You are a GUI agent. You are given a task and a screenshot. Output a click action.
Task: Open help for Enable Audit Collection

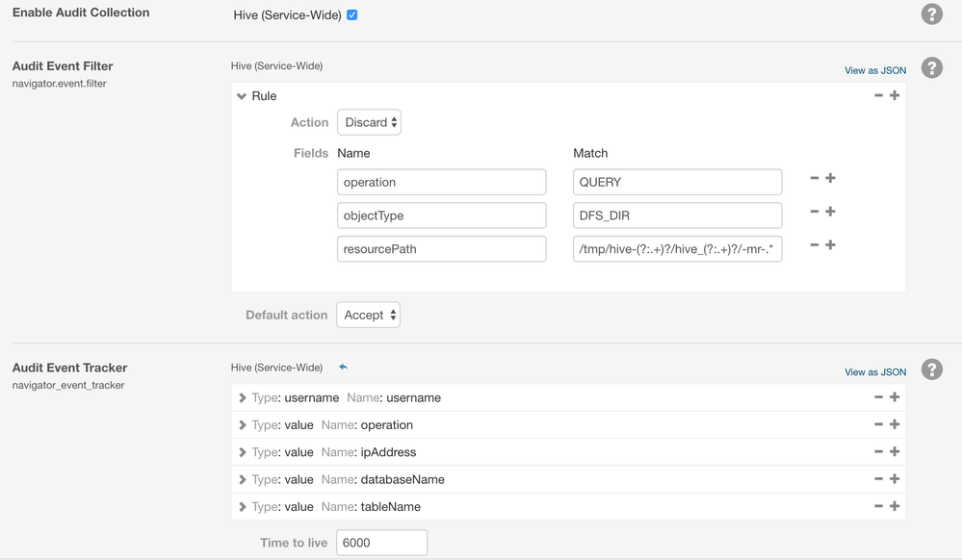(931, 13)
